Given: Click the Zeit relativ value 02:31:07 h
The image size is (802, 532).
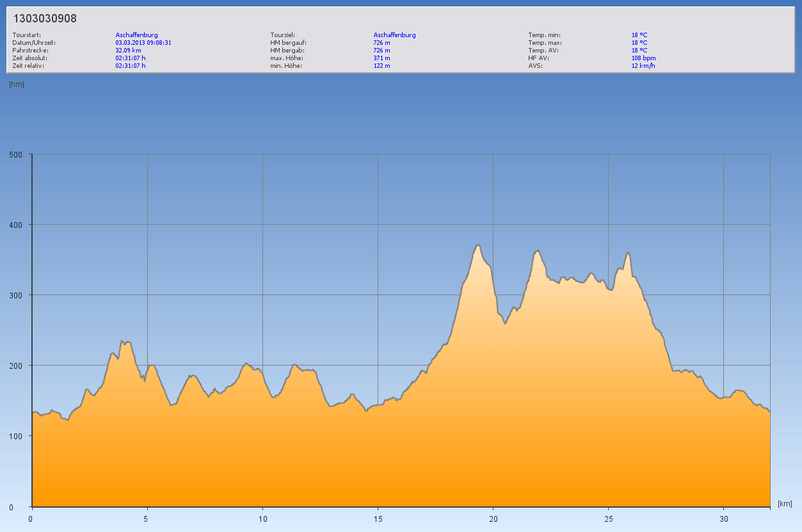Looking at the screenshot, I should [x=131, y=65].
